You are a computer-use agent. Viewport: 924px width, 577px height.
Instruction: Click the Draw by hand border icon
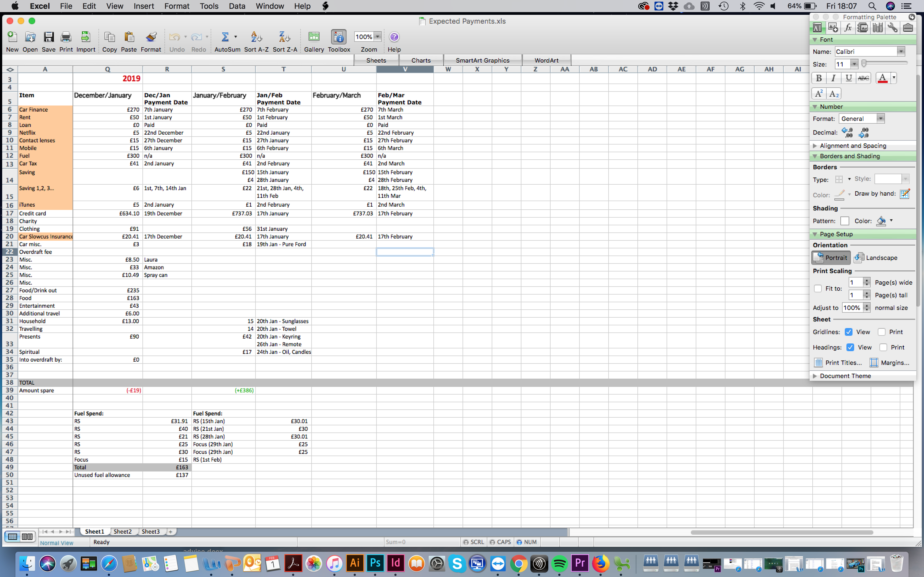point(904,194)
